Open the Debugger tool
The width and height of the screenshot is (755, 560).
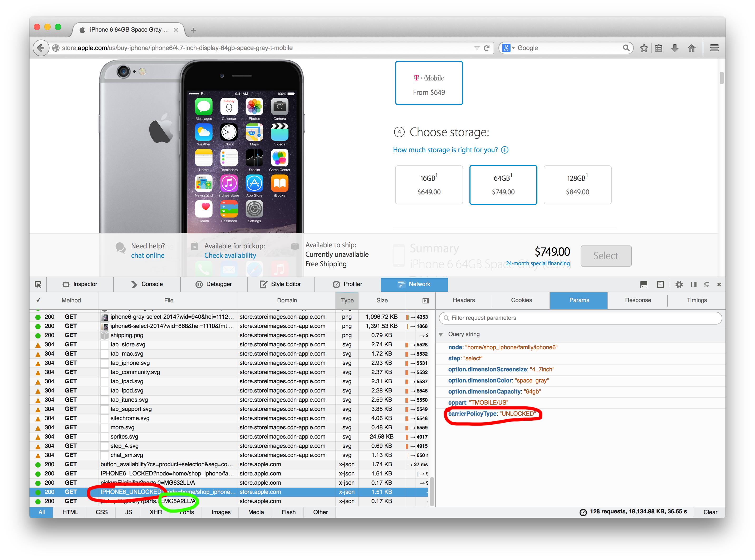[x=214, y=284]
